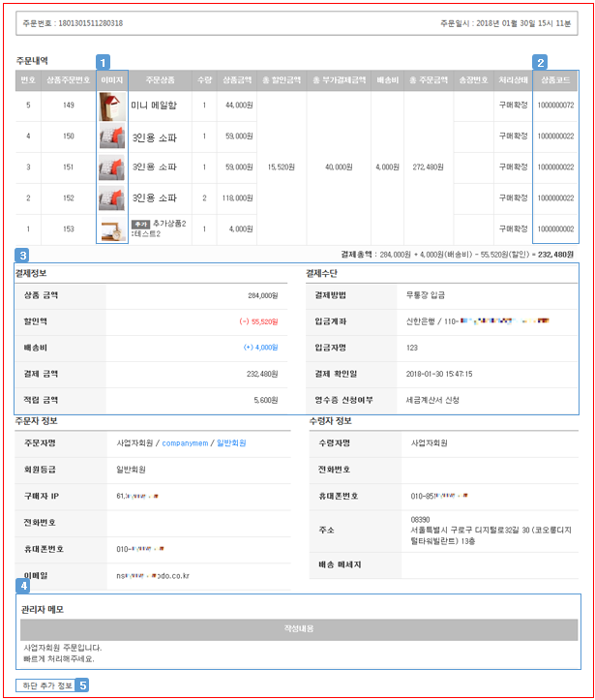
Task: Click the 추가상품2 :테스트2 product name
Action: point(159,228)
